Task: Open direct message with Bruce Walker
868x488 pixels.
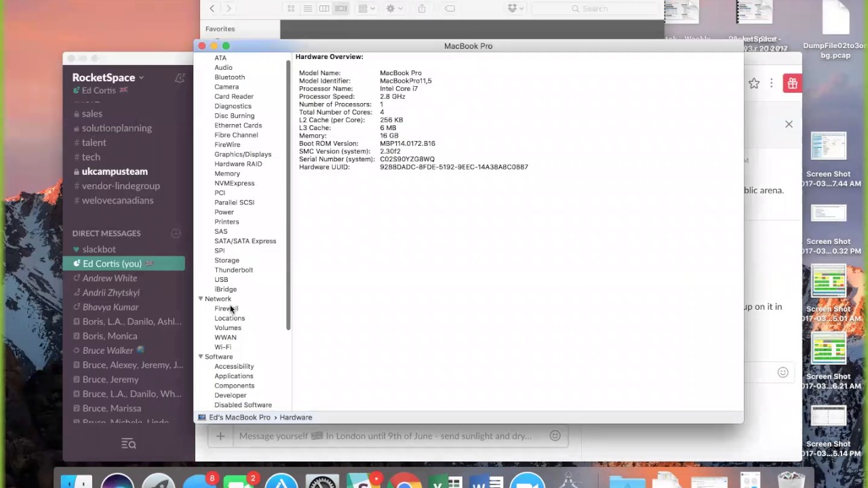Action: coord(108,350)
